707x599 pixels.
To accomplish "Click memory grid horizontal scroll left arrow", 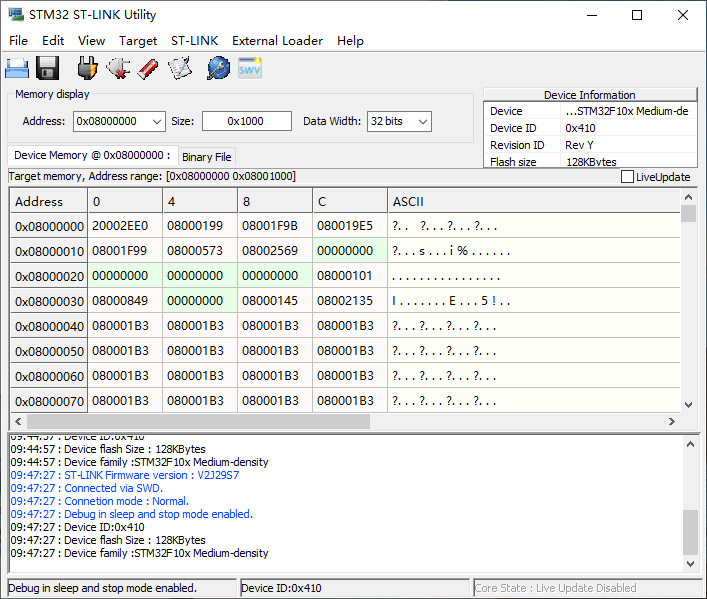I will coord(18,421).
